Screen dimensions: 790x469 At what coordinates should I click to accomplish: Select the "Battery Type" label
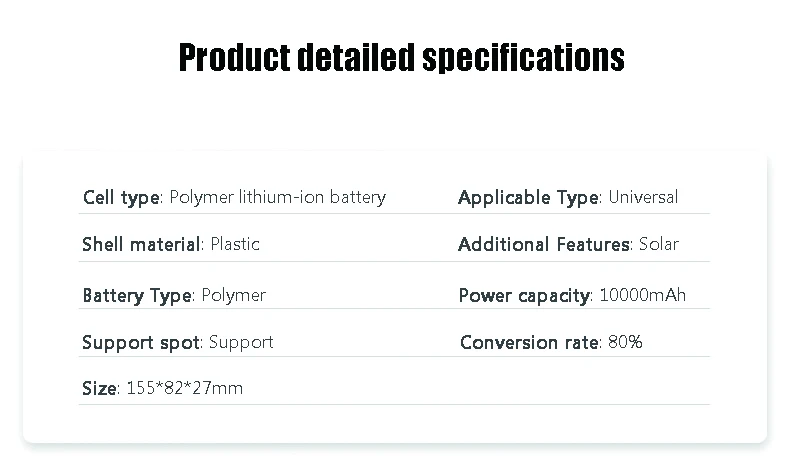(137, 295)
